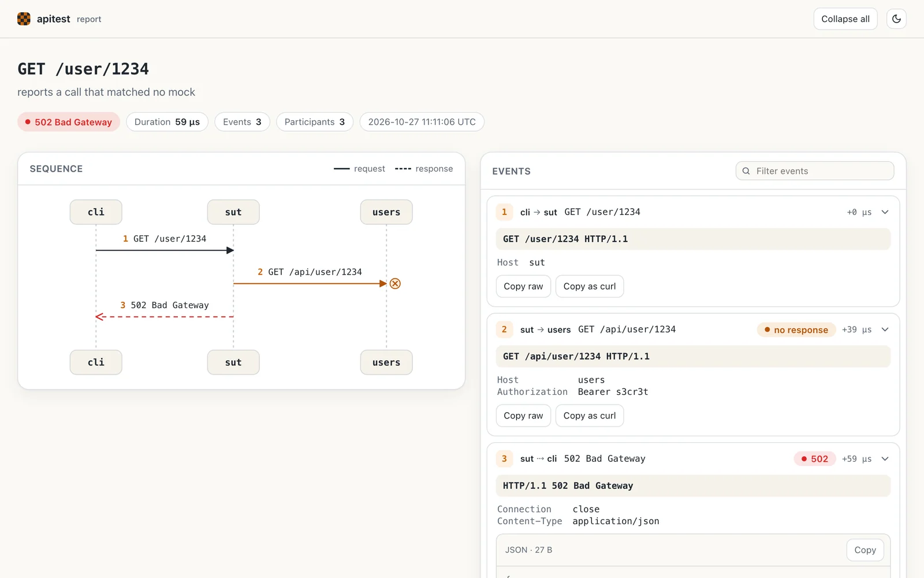Select the top users participant box

coord(386,212)
